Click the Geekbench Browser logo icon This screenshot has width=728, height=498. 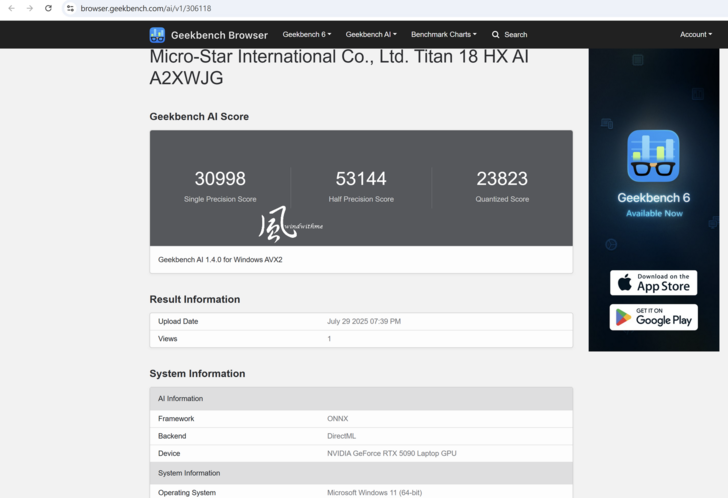[157, 35]
